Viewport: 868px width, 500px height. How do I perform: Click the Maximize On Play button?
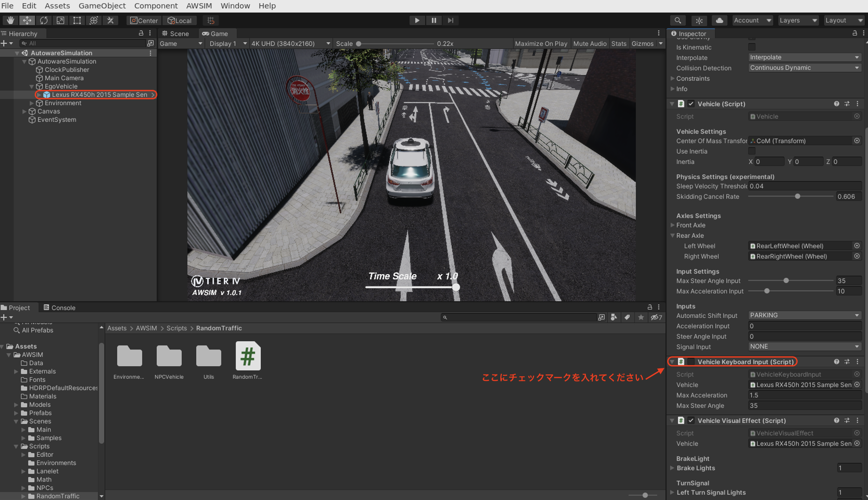(x=541, y=43)
